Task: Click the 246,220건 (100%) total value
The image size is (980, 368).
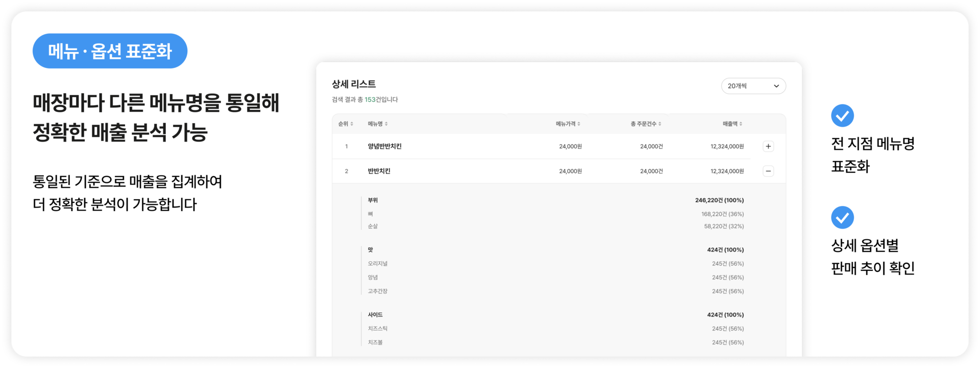Action: [x=719, y=200]
